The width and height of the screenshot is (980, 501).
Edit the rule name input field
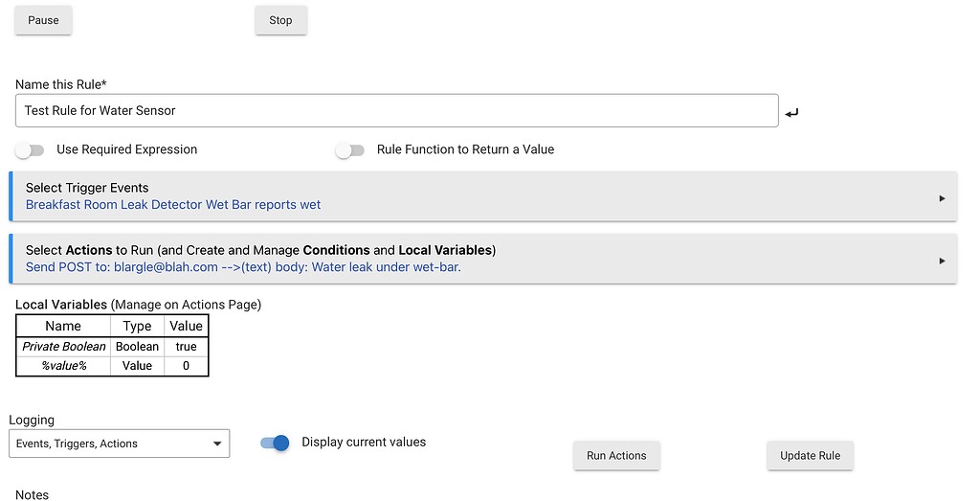click(x=397, y=111)
